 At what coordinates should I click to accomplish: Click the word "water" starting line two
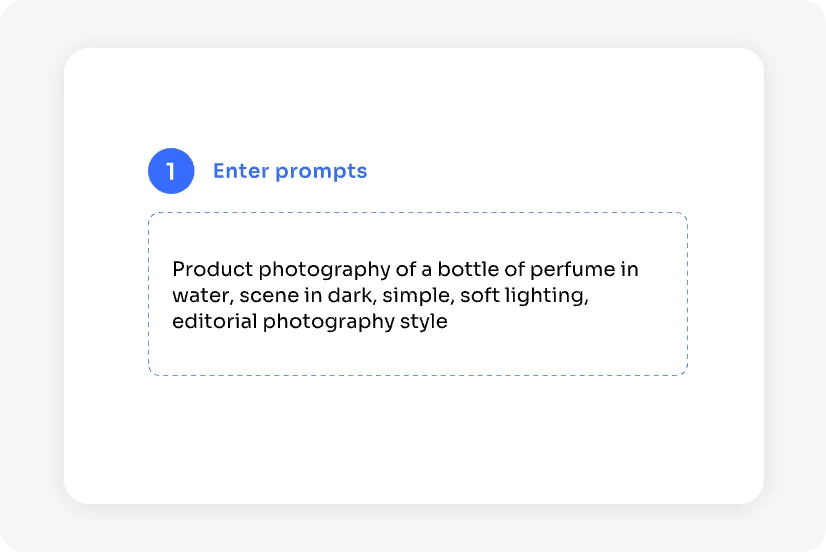coord(202,296)
